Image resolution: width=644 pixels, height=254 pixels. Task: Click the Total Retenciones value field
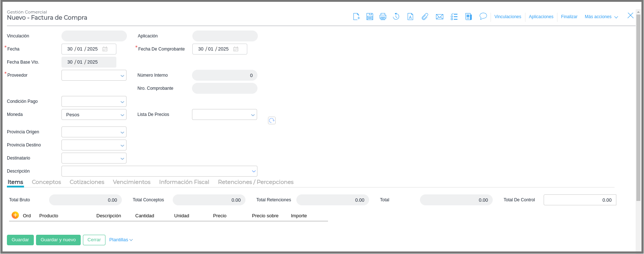[333, 200]
